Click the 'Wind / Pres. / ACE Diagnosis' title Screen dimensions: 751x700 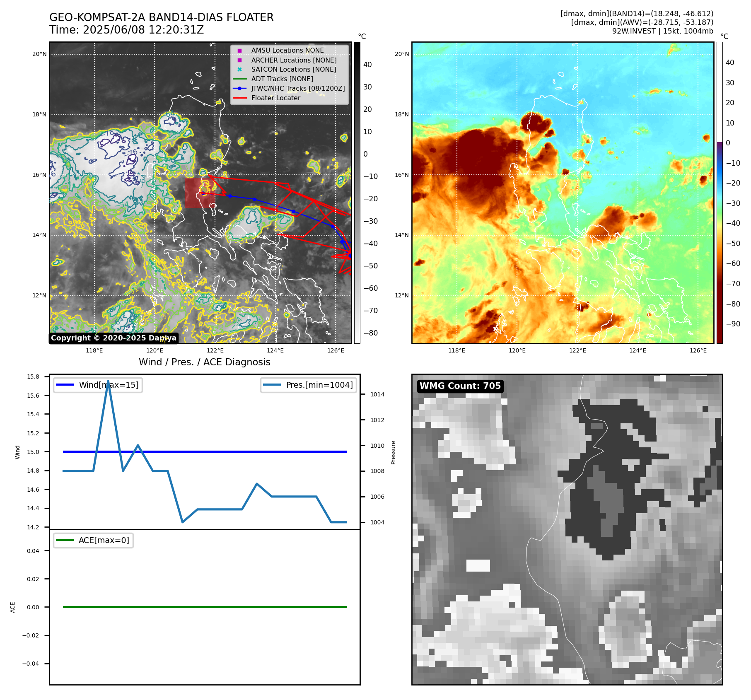tap(205, 362)
